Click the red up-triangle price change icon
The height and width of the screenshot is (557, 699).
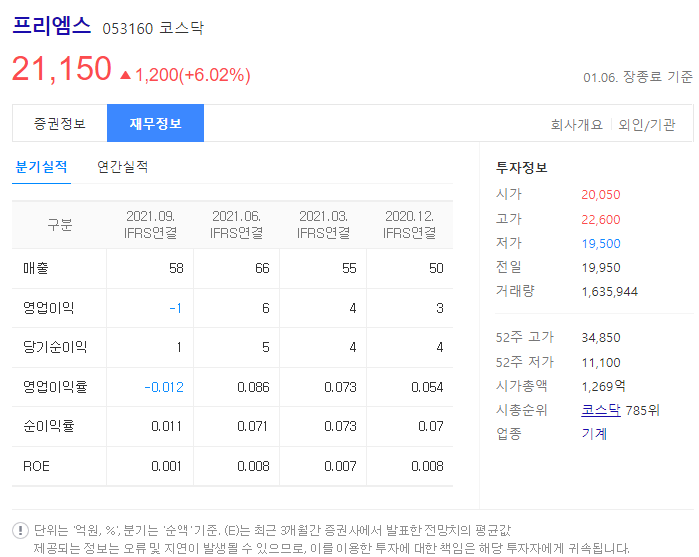(x=125, y=75)
